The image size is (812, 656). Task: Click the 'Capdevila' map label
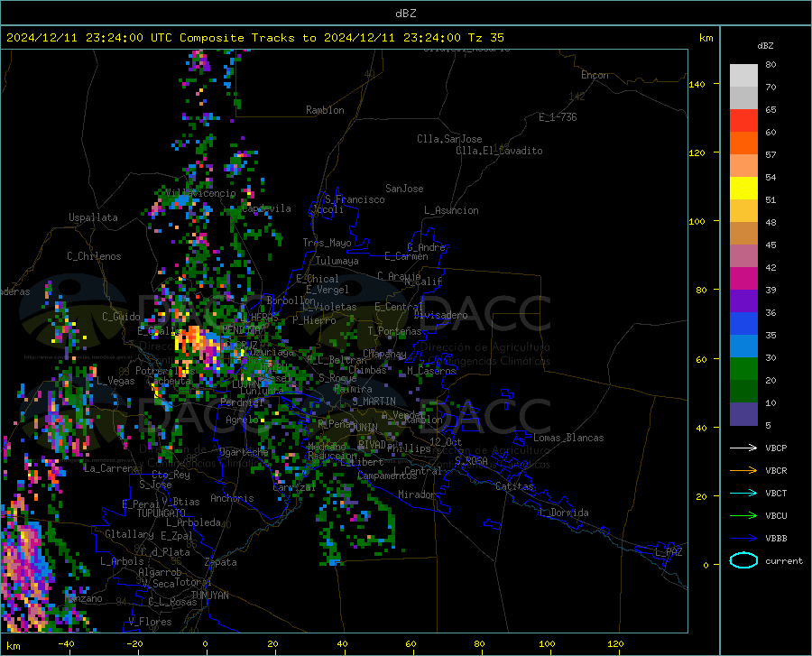coord(266,208)
